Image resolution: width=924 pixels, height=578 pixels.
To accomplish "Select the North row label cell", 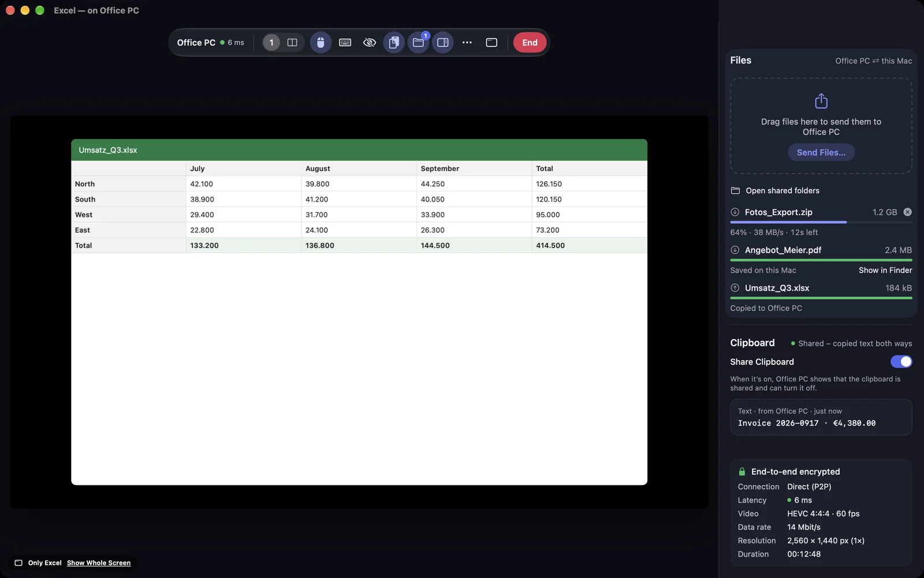I will click(128, 184).
